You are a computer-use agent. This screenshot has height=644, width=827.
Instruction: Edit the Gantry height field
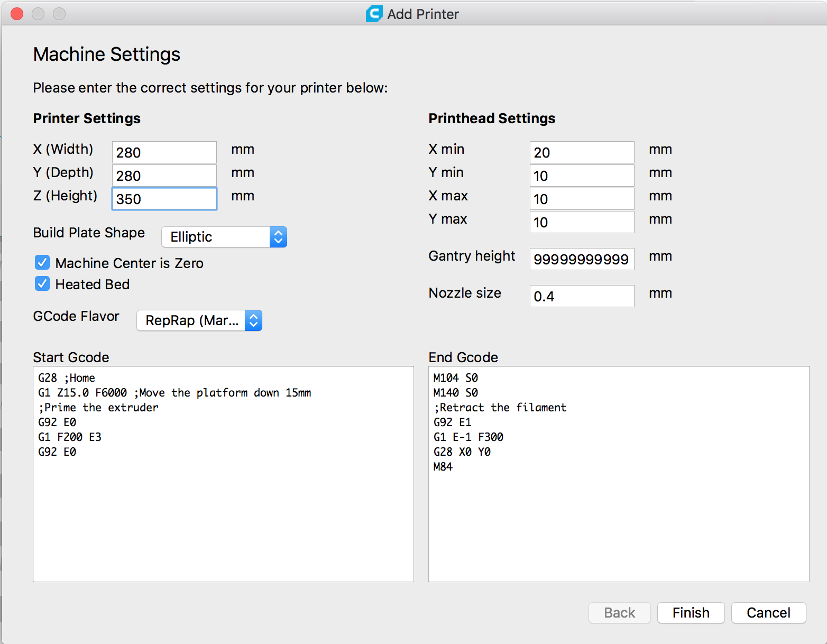pyautogui.click(x=582, y=259)
